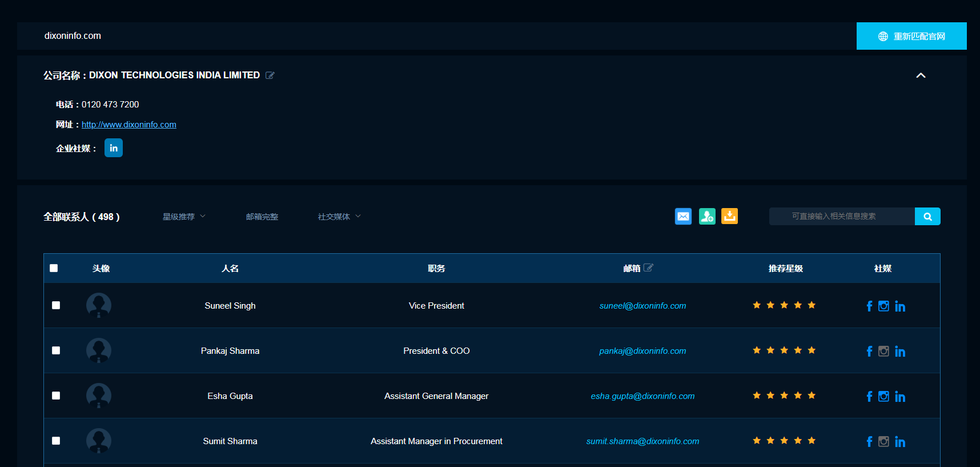Screen dimensions: 980x467
Task: Click the 推荐星级 column header
Action: pos(786,269)
